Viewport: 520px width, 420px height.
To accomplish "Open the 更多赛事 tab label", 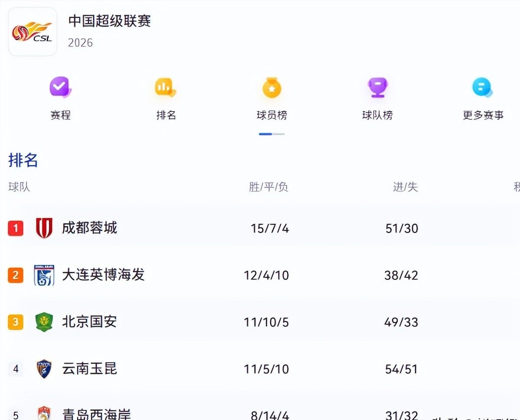I will [483, 115].
